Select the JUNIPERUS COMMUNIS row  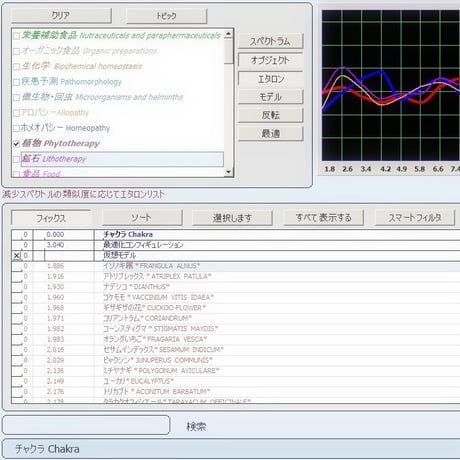click(235, 360)
